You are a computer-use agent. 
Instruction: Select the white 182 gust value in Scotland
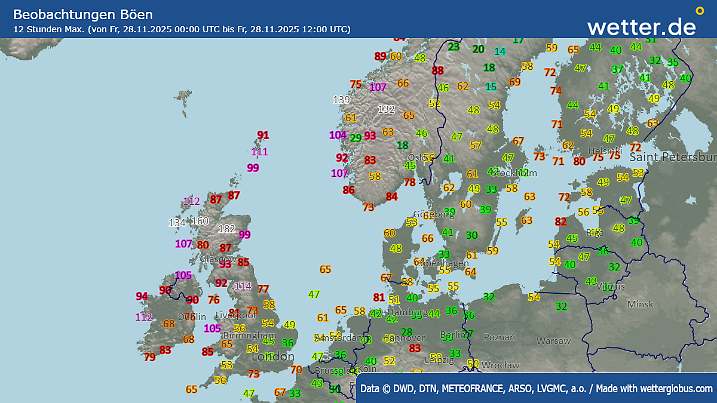227,229
